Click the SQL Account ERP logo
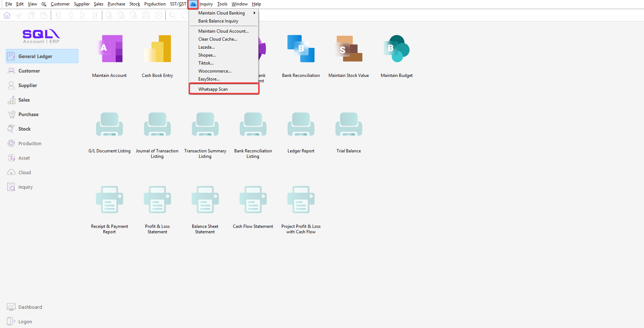The height and width of the screenshot is (328, 644). 41,36
